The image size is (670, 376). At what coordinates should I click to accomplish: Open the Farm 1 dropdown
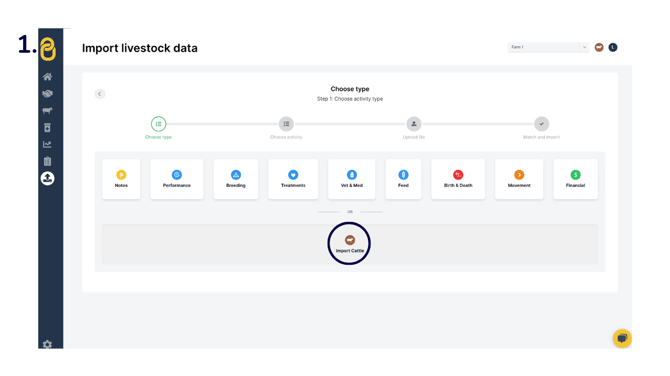tap(548, 47)
